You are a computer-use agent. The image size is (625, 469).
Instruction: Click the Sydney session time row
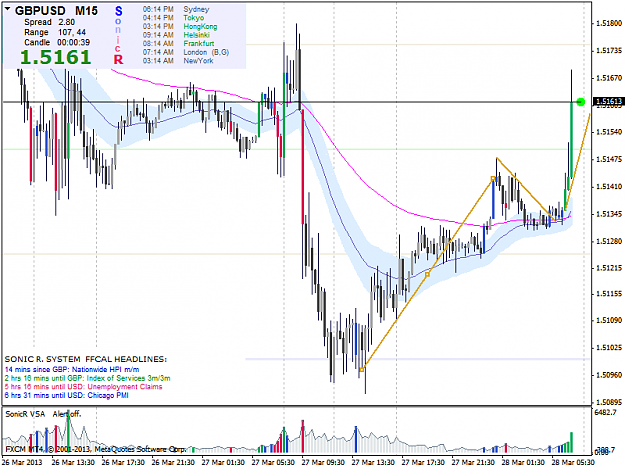pyautogui.click(x=176, y=9)
